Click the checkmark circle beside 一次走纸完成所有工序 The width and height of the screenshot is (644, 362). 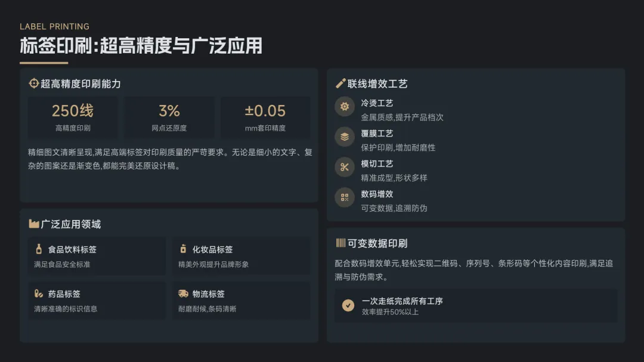[348, 305]
